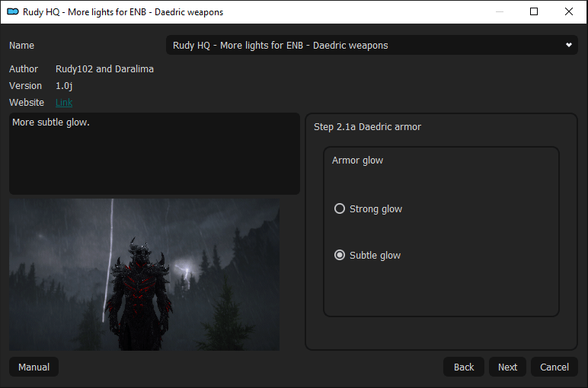Cancel the installer dialog
Image resolution: width=588 pixels, height=388 pixels.
(x=554, y=367)
